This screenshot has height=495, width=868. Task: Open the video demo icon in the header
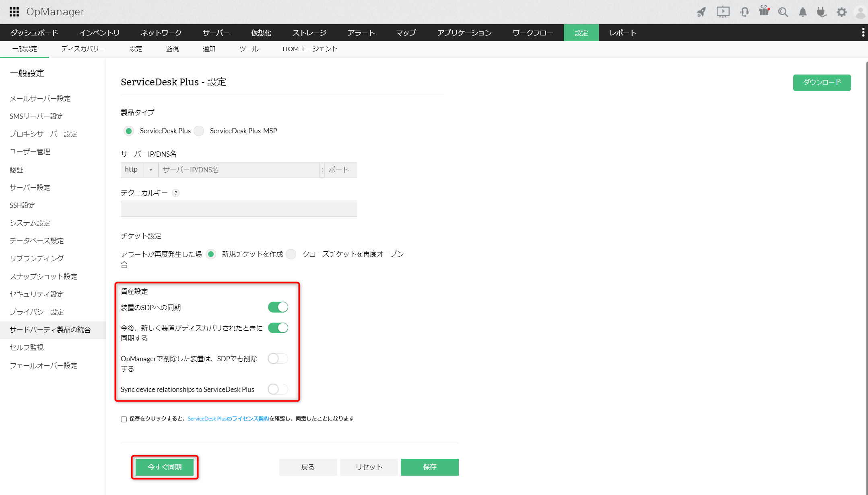click(x=723, y=12)
